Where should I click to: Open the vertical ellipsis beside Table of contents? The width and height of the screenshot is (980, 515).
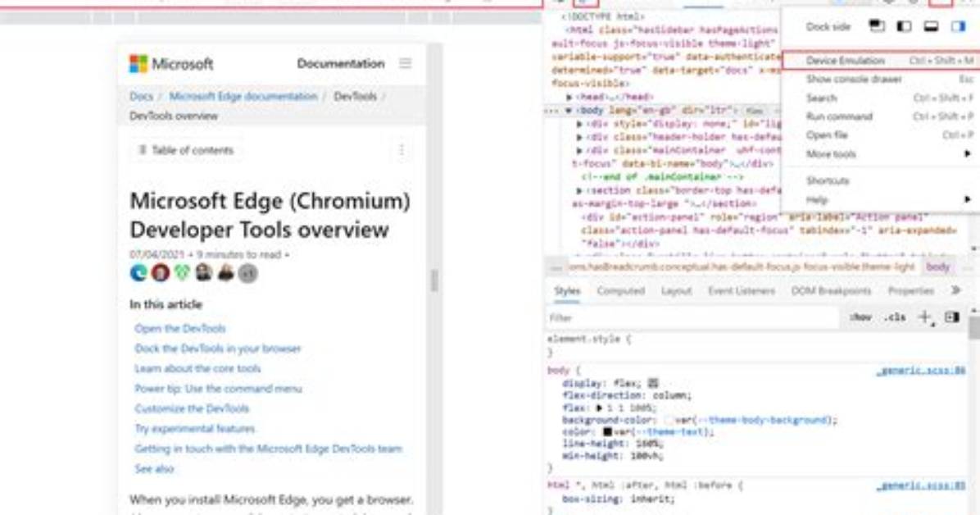402,150
